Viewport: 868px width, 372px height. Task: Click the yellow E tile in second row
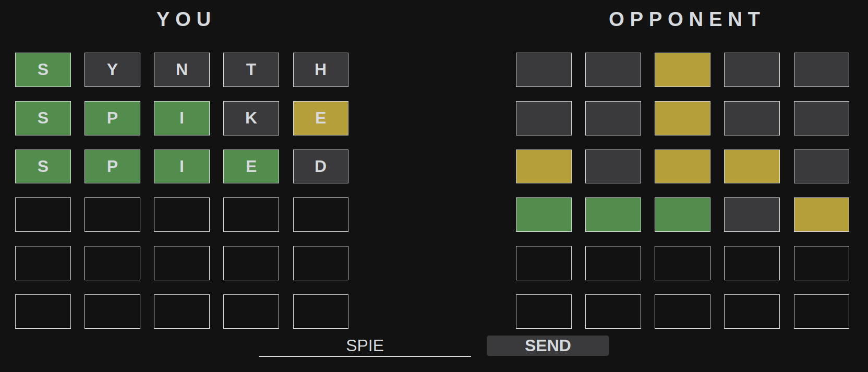point(320,118)
